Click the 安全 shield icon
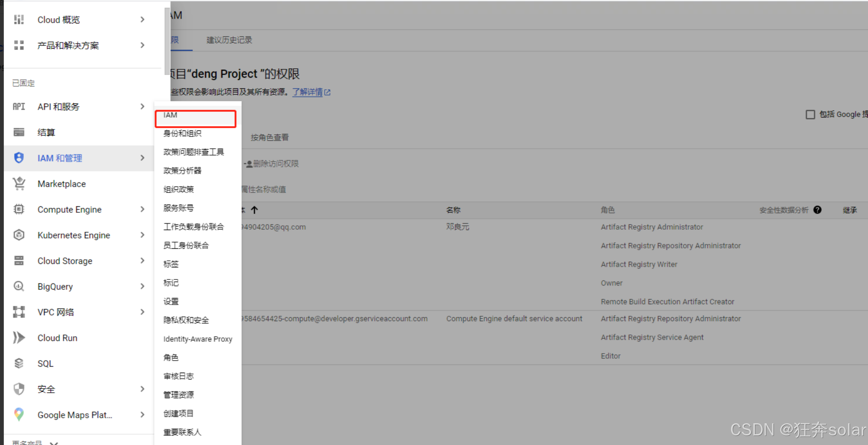Image resolution: width=868 pixels, height=445 pixels. (19, 389)
